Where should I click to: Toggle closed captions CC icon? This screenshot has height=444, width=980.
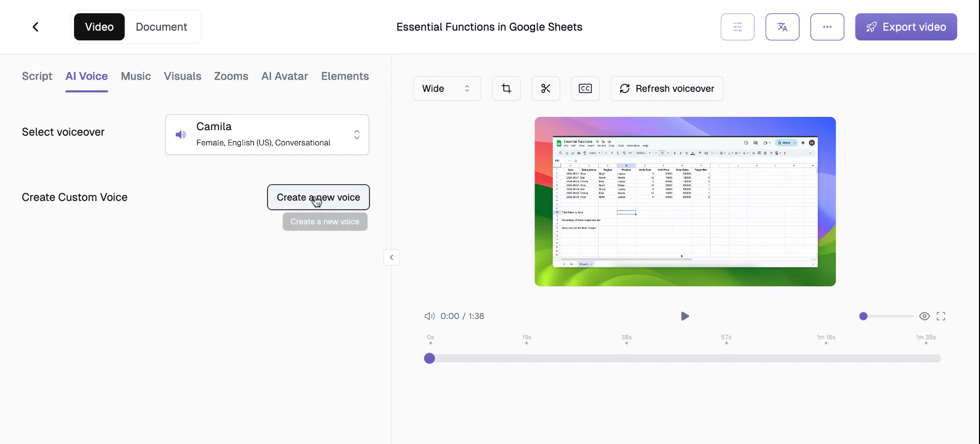[x=585, y=88]
